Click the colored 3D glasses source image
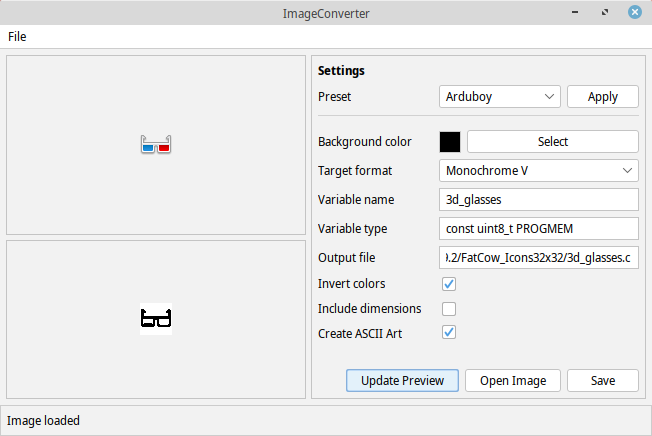The width and height of the screenshot is (652, 436). click(x=156, y=144)
